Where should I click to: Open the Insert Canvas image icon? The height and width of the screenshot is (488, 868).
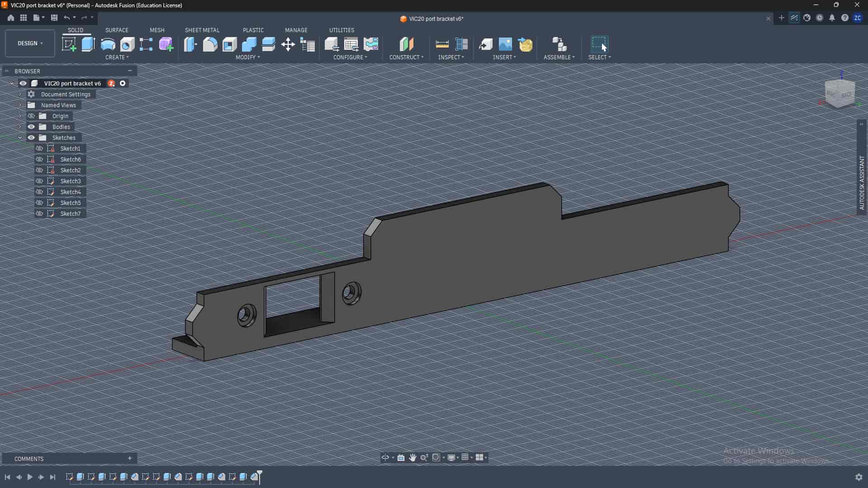pos(505,44)
